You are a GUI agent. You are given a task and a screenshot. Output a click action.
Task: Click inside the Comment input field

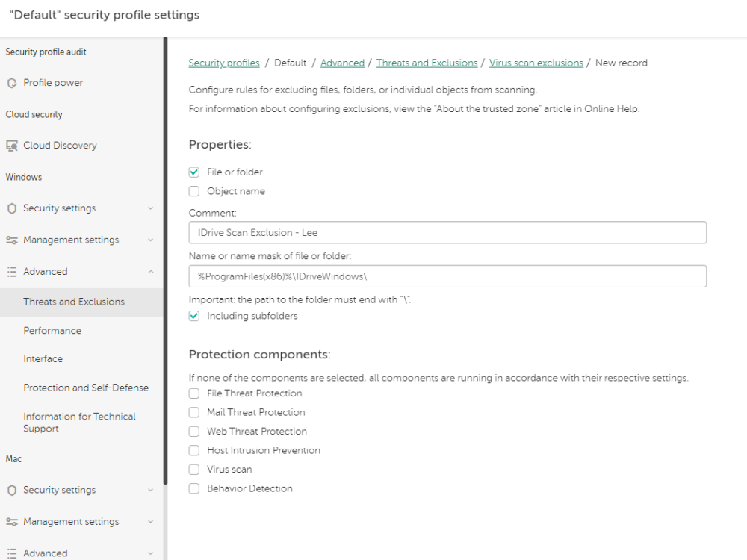pyautogui.click(x=448, y=232)
